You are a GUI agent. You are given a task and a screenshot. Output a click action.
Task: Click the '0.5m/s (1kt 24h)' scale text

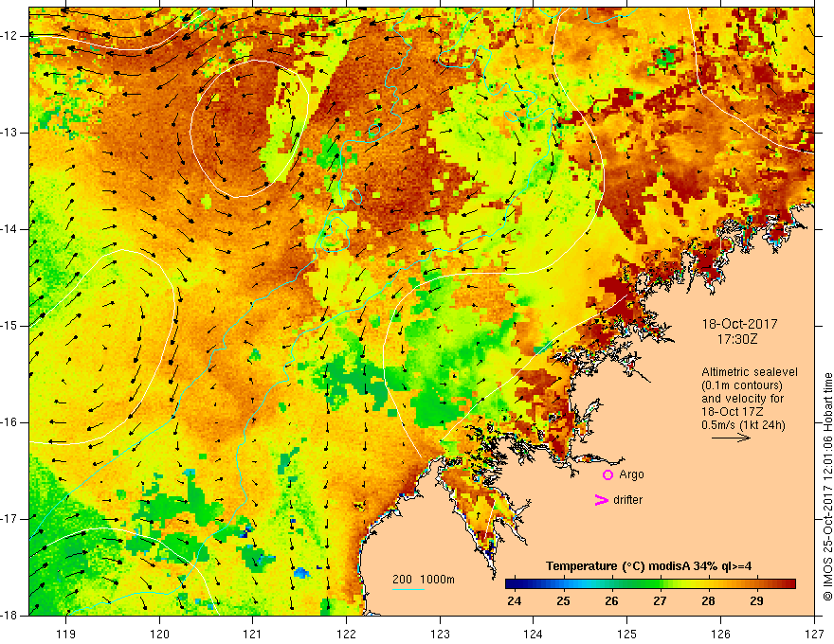click(x=743, y=425)
